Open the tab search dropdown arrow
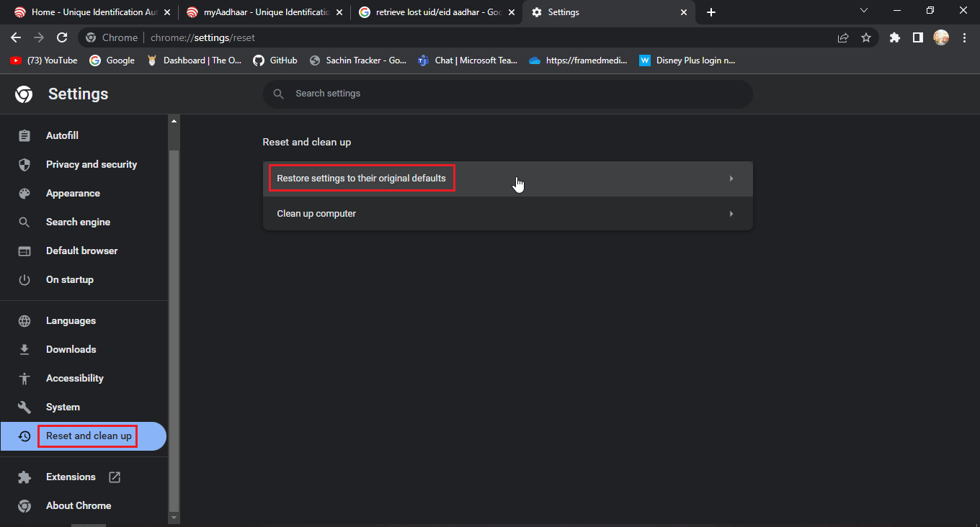 pos(864,11)
